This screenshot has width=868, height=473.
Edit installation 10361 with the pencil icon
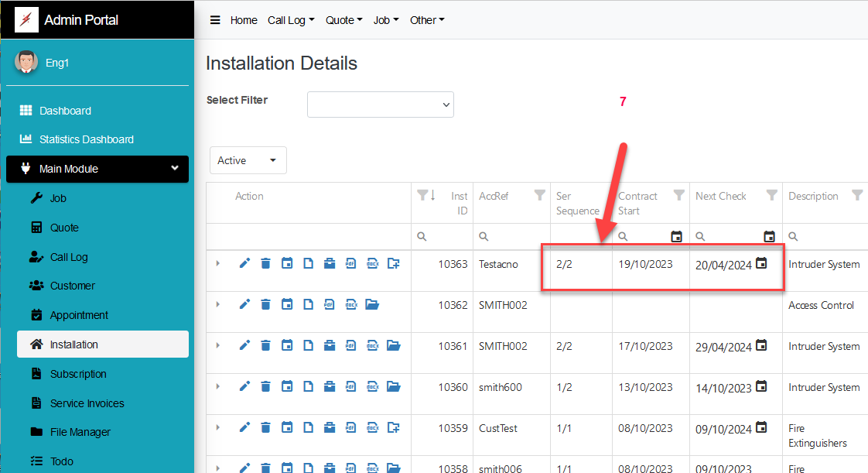(244, 345)
